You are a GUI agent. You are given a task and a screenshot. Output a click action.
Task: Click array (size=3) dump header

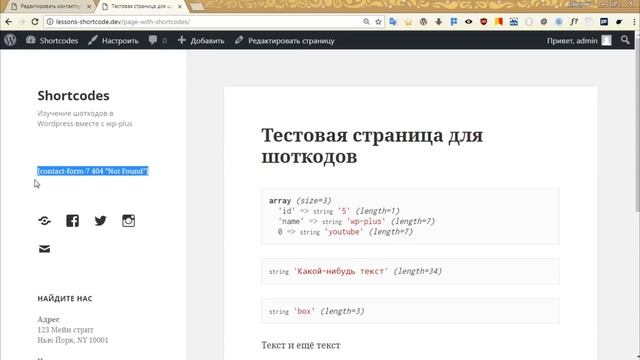(300, 200)
